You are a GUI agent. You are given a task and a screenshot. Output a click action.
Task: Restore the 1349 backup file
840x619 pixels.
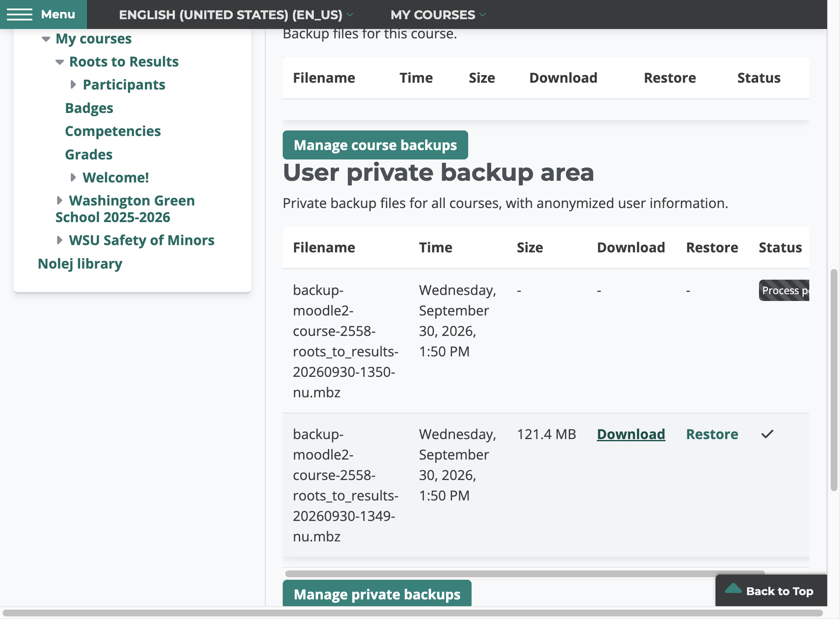(x=712, y=434)
